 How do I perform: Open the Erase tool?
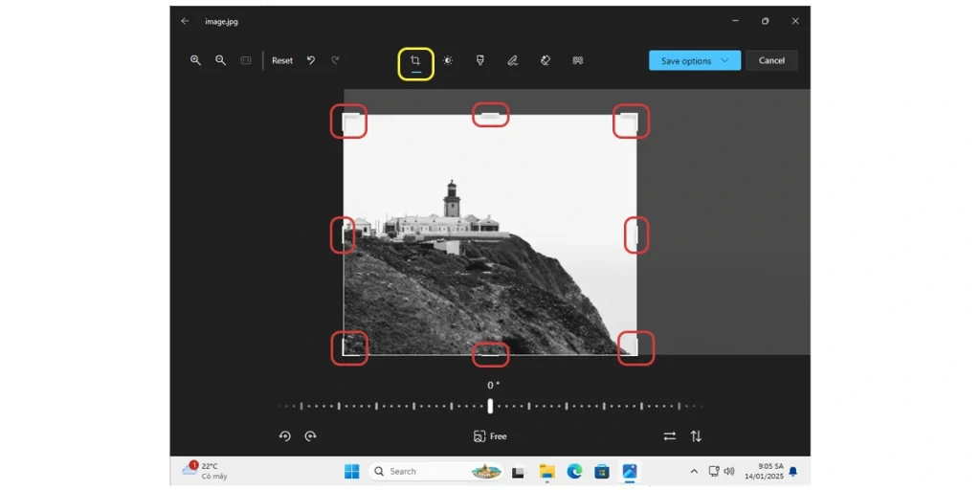tap(546, 60)
